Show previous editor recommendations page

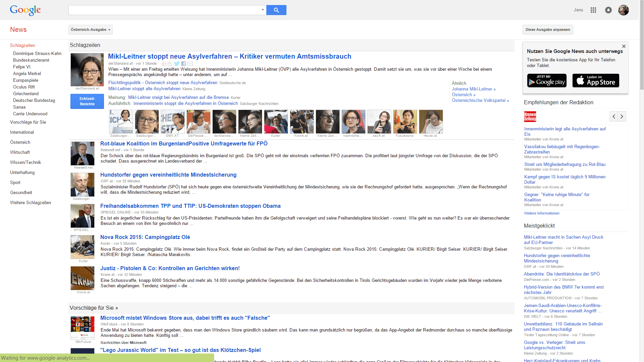(x=614, y=116)
